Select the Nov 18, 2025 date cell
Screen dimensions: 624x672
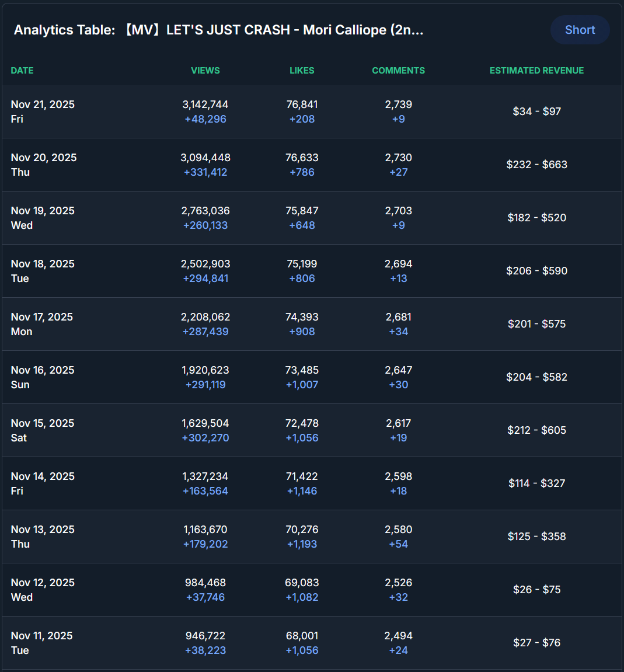(x=43, y=271)
